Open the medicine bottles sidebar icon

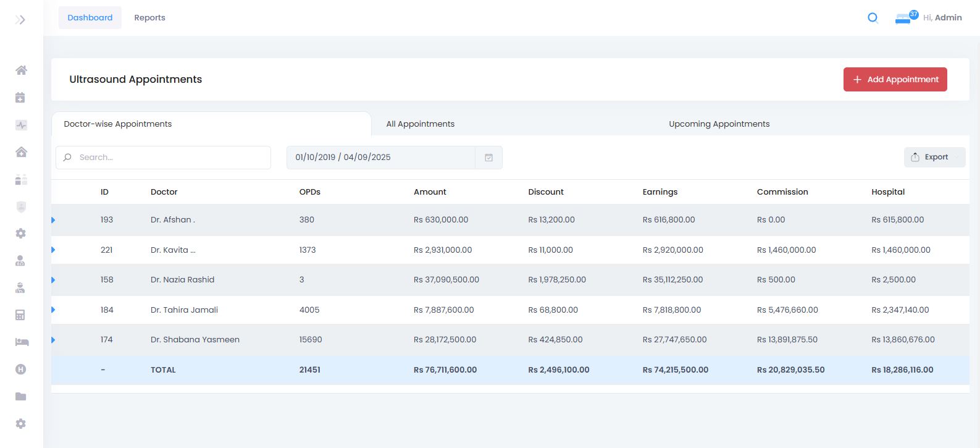pyautogui.click(x=21, y=179)
